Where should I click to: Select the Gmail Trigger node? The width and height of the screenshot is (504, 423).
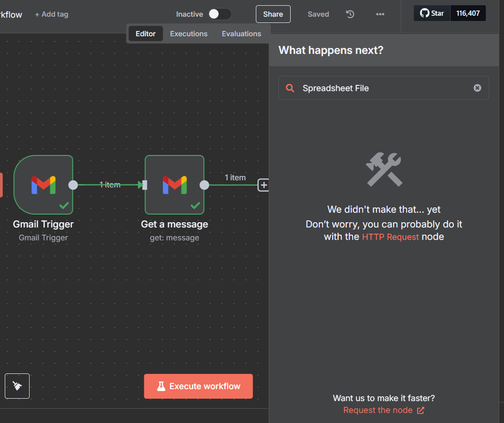pos(43,185)
